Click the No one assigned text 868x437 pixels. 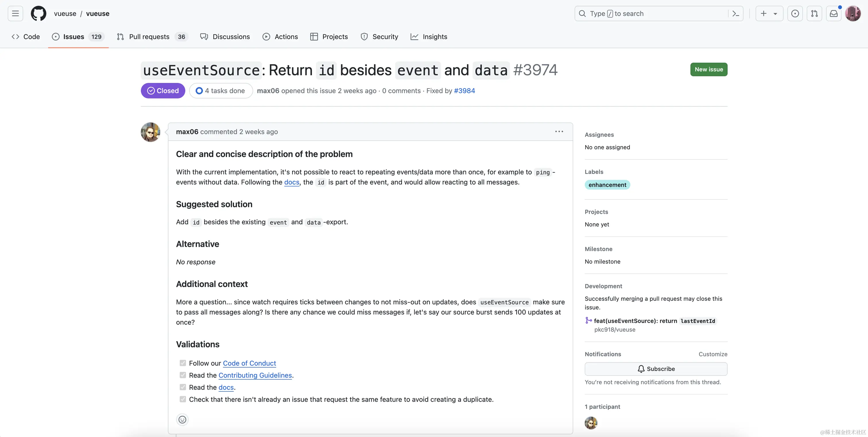(x=607, y=147)
